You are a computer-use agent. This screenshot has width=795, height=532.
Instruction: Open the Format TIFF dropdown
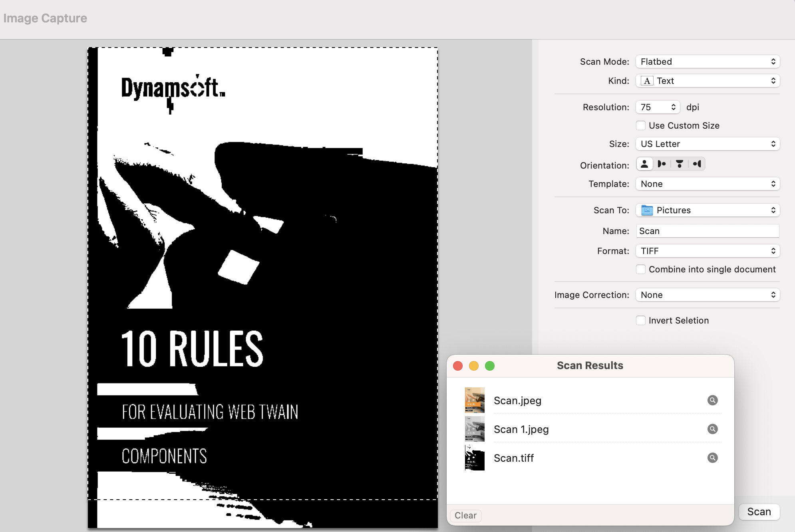[x=708, y=251]
